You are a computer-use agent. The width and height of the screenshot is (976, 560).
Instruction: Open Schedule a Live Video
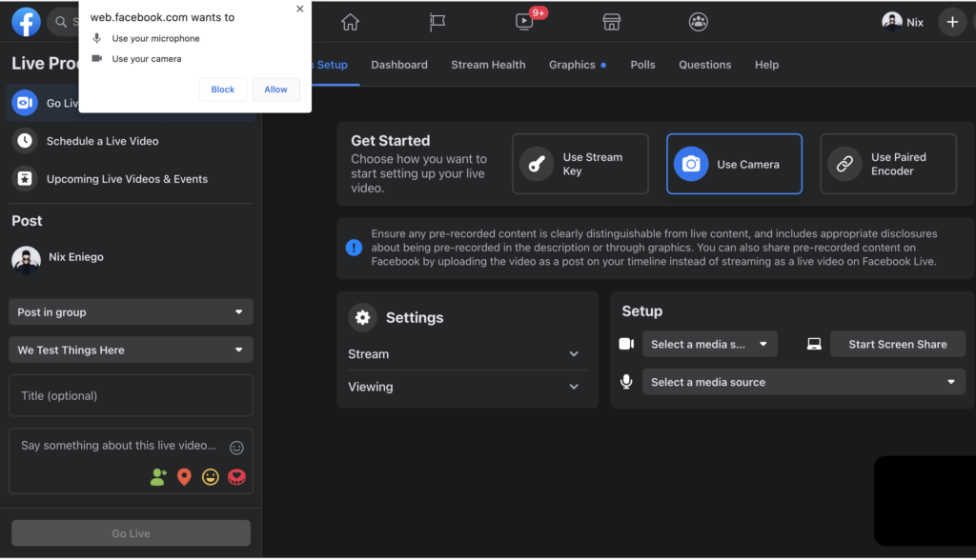[131, 141]
